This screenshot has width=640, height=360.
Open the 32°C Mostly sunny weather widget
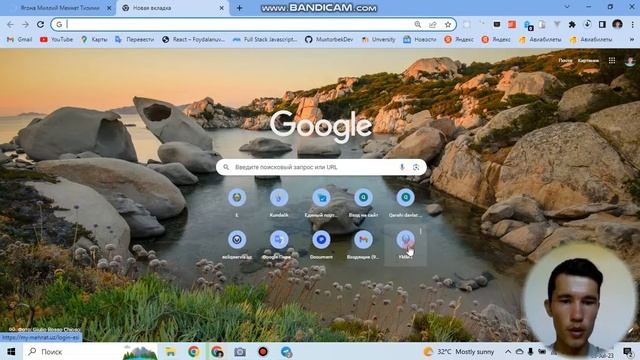click(459, 351)
